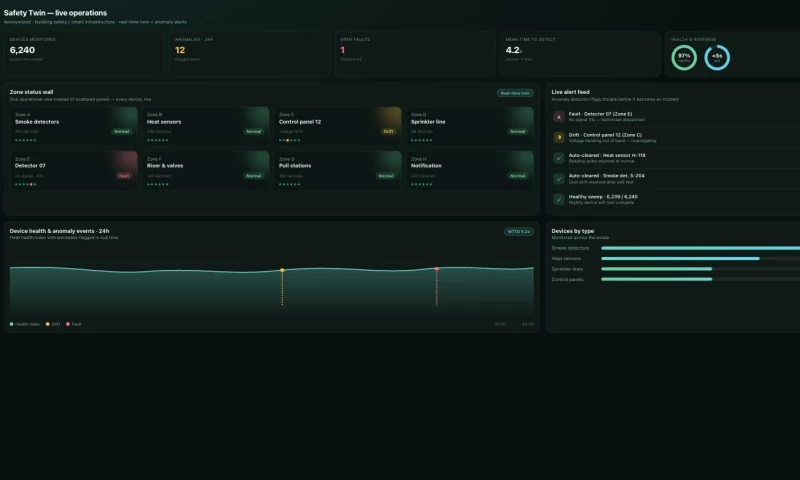Image resolution: width=800 pixels, height=480 pixels.
Task: Select the red fault marker on the health chart
Action: click(437, 269)
